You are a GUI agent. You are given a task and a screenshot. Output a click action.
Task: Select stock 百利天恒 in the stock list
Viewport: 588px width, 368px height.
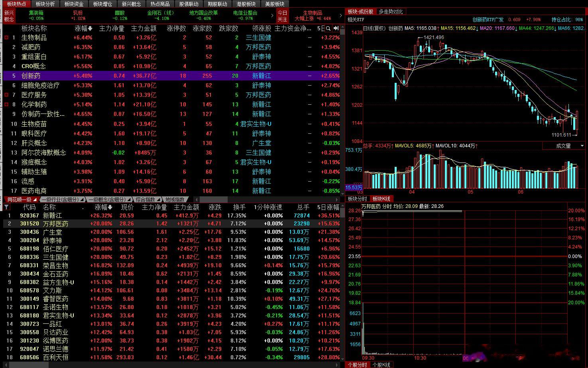171,357
